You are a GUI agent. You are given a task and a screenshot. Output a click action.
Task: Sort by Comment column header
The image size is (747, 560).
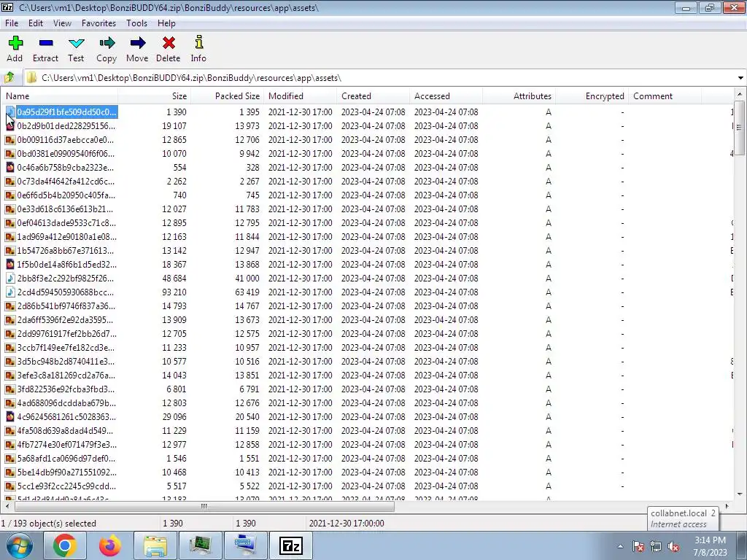pos(665,96)
